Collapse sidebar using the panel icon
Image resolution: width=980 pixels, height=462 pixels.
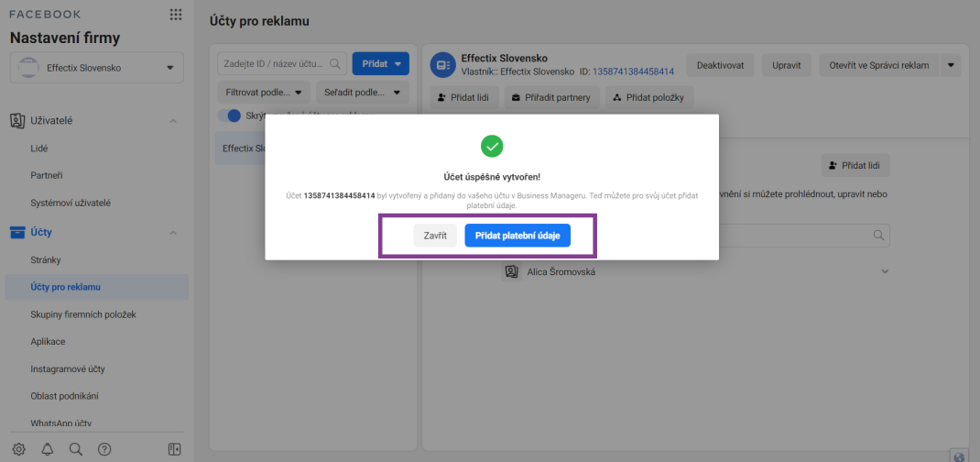click(x=174, y=449)
